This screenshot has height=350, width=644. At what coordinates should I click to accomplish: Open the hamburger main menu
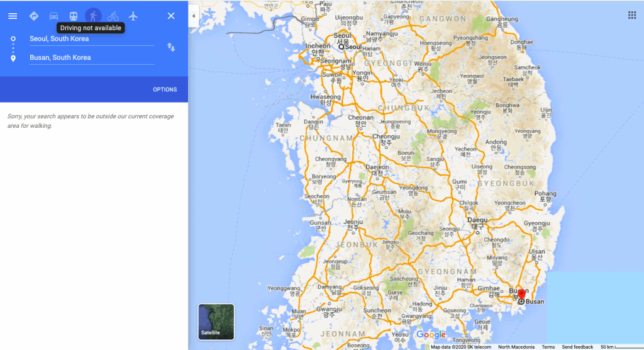pos(13,16)
